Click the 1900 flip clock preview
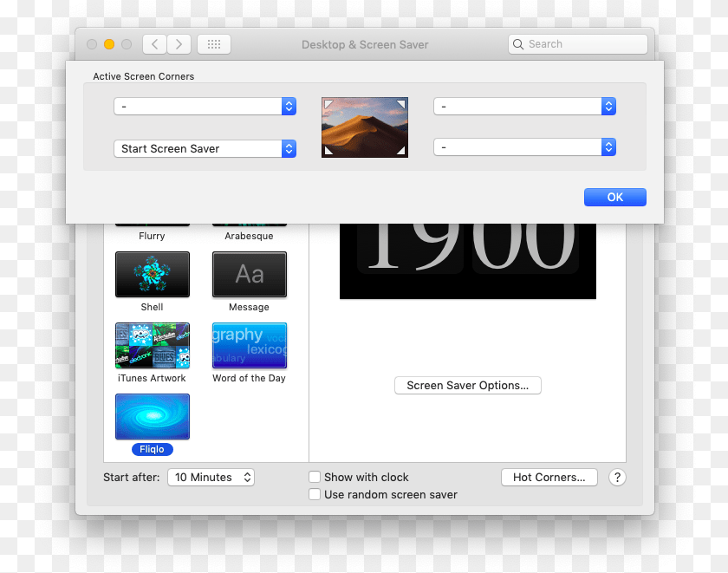This screenshot has width=728, height=573. point(467,261)
